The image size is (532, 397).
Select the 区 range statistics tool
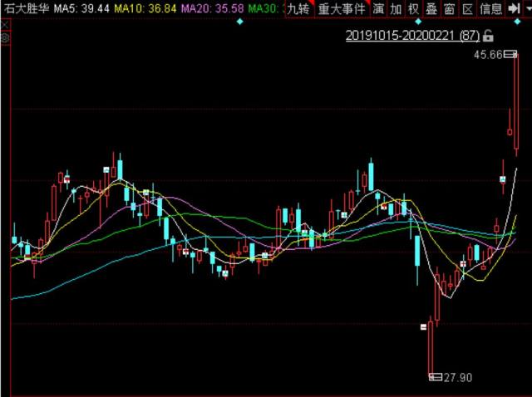point(467,9)
